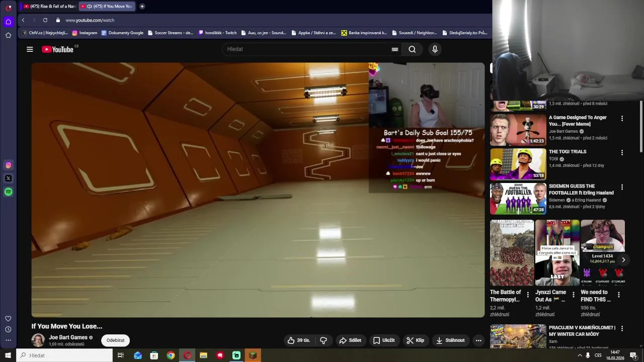
Task: Open options for Sidemen Guess The Footballer
Action: 622,187
